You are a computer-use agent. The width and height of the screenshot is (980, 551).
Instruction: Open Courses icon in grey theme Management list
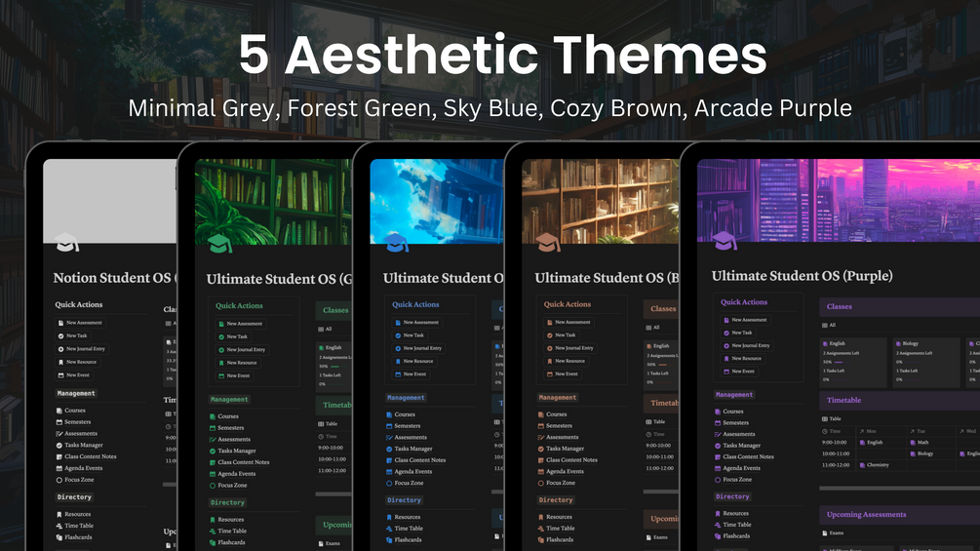pos(59,411)
